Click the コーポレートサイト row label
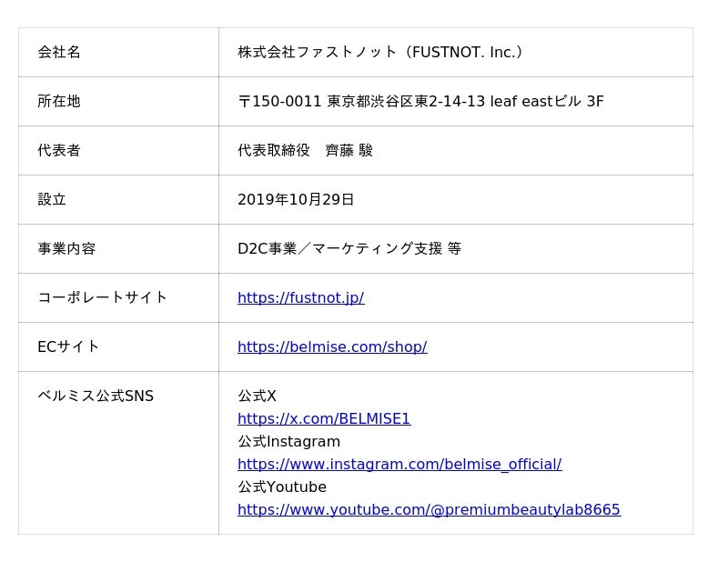Viewport: 728px width, 562px height. coord(103,297)
